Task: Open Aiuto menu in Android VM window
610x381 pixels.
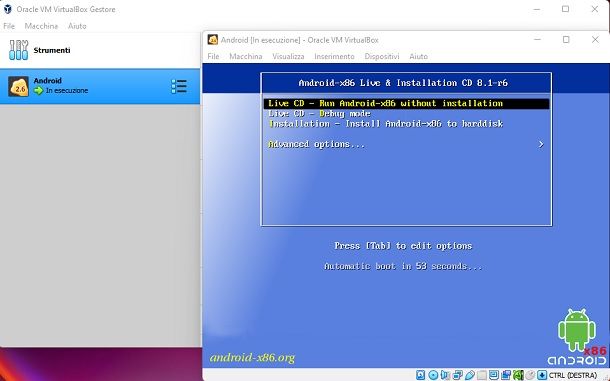Action: tap(419, 56)
